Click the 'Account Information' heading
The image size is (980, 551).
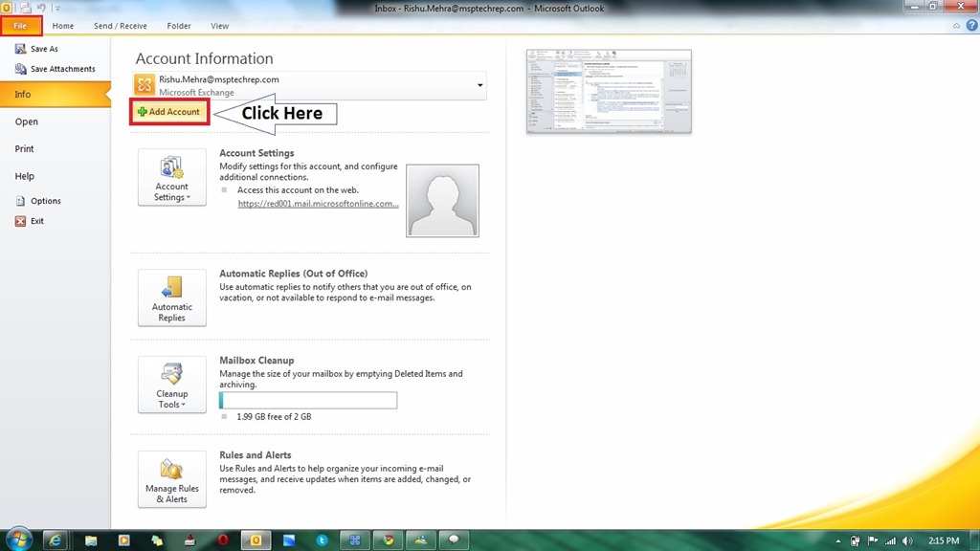[x=205, y=58]
